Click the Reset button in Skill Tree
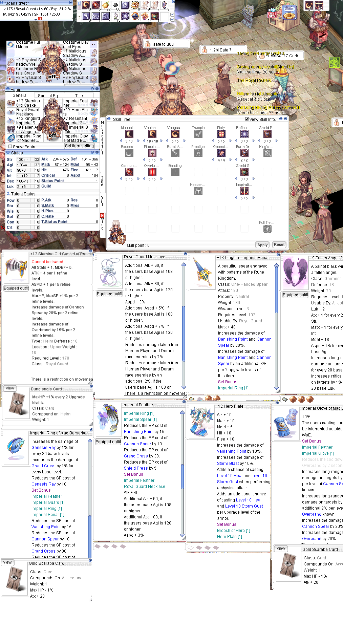343x644 pixels. pyautogui.click(x=279, y=244)
